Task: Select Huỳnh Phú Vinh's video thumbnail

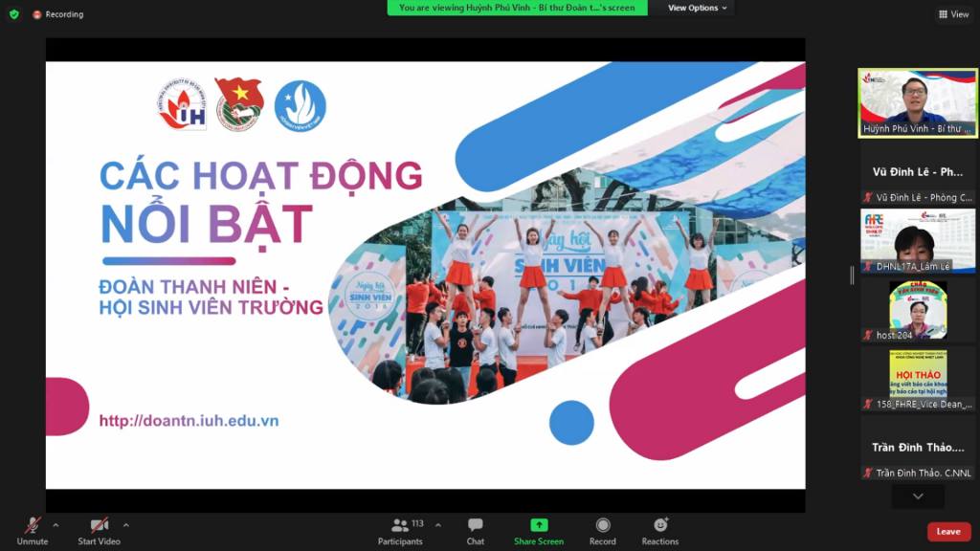Action: coord(917,102)
